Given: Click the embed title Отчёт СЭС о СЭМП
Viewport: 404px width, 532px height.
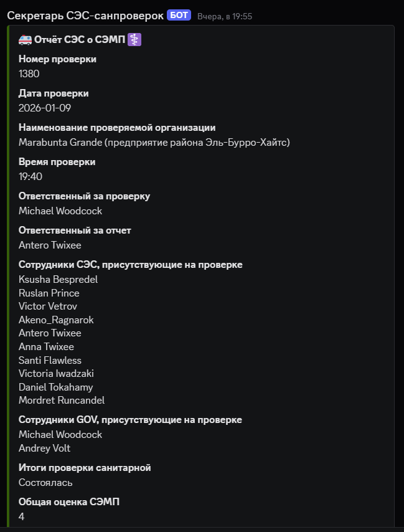Looking at the screenshot, I should coord(80,40).
